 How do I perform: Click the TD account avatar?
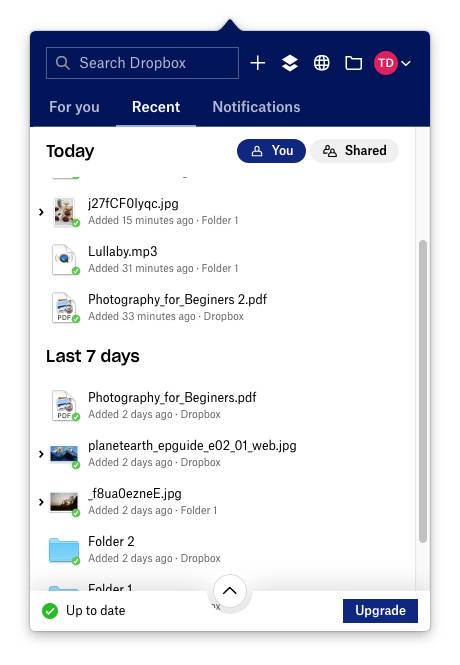[x=386, y=63]
